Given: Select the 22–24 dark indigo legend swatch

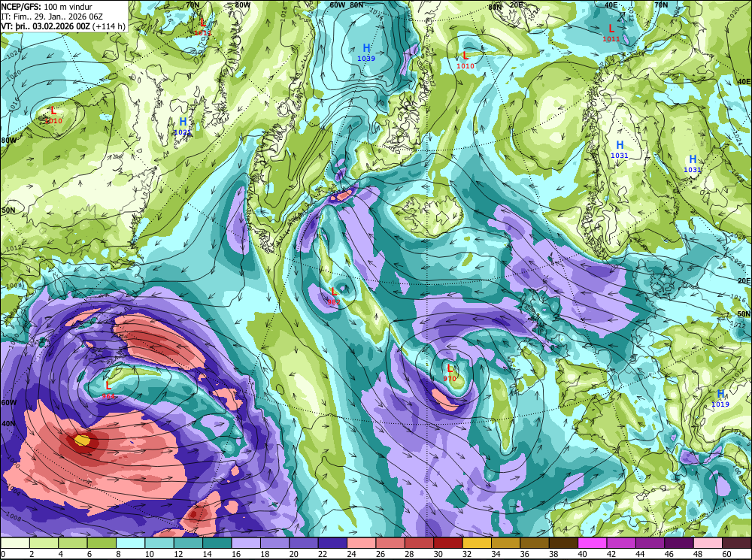Looking at the screenshot, I should pos(333,543).
